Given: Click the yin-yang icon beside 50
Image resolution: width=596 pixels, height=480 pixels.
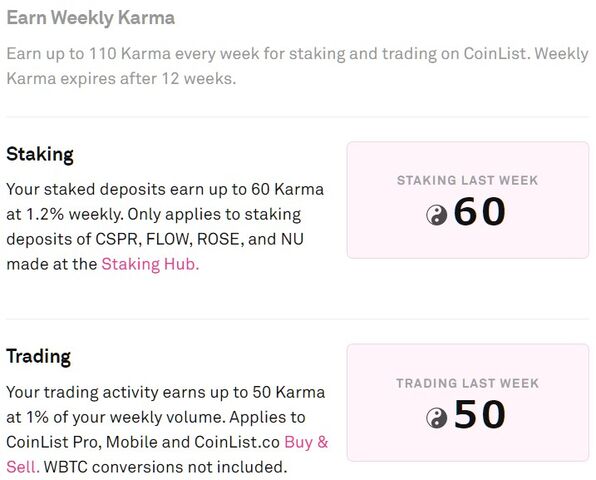Looking at the screenshot, I should pyautogui.click(x=436, y=417).
